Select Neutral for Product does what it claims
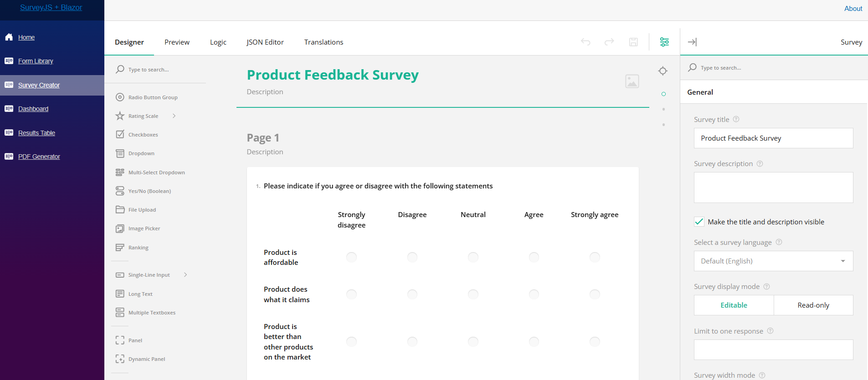Screen dimensions: 868x380 pos(473,294)
